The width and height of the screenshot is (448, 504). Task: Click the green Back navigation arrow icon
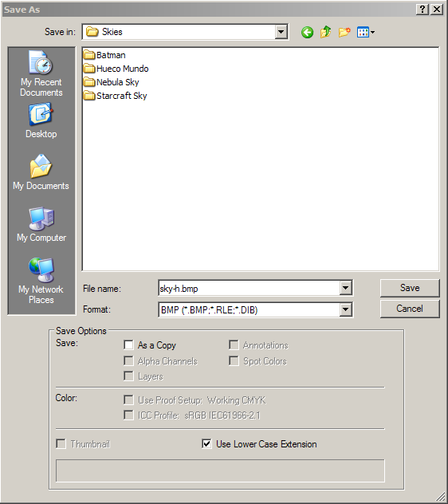pyautogui.click(x=307, y=32)
